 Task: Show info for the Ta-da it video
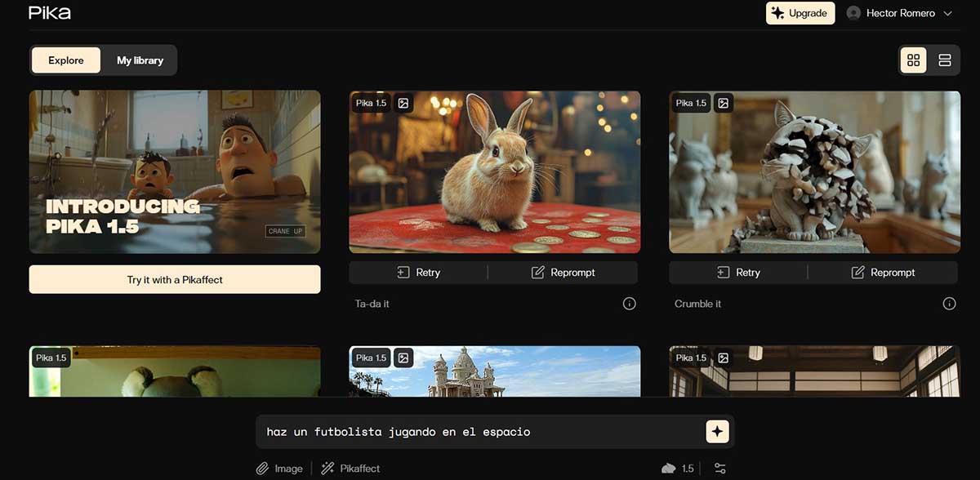pyautogui.click(x=629, y=304)
